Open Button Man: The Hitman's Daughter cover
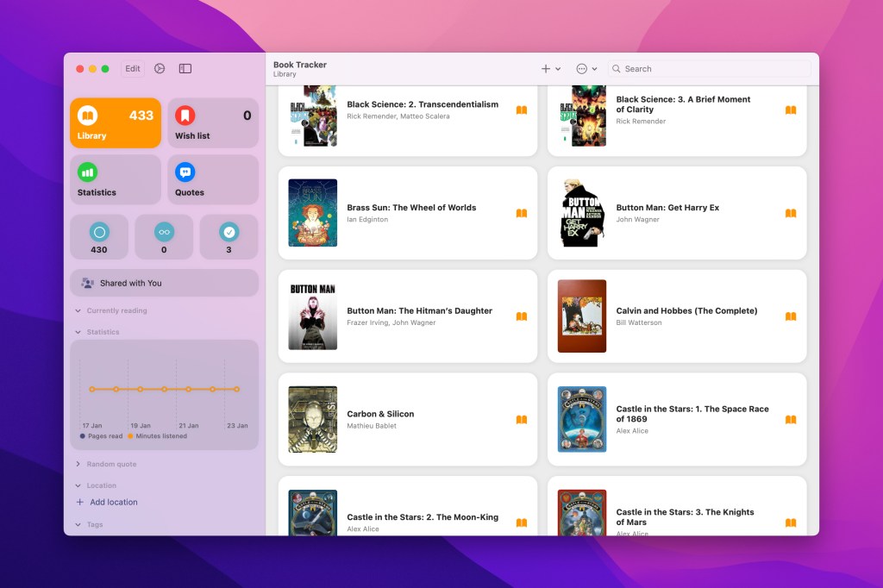Image resolution: width=883 pixels, height=588 pixels. 312,316
